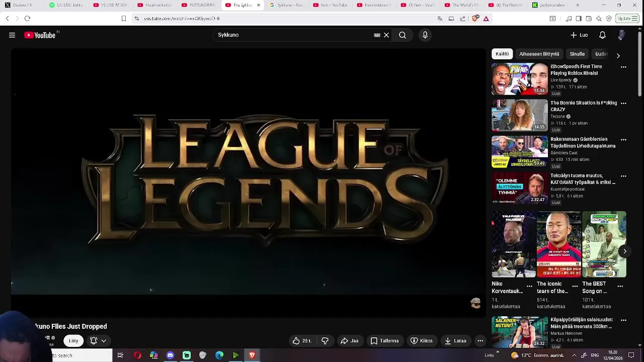
Task: Open options for Rakennetaan Gämblersien video
Action: [623, 139]
